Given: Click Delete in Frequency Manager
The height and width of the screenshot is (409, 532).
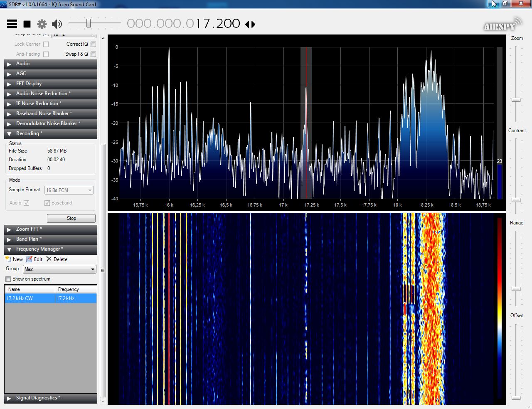Looking at the screenshot, I should (x=57, y=259).
